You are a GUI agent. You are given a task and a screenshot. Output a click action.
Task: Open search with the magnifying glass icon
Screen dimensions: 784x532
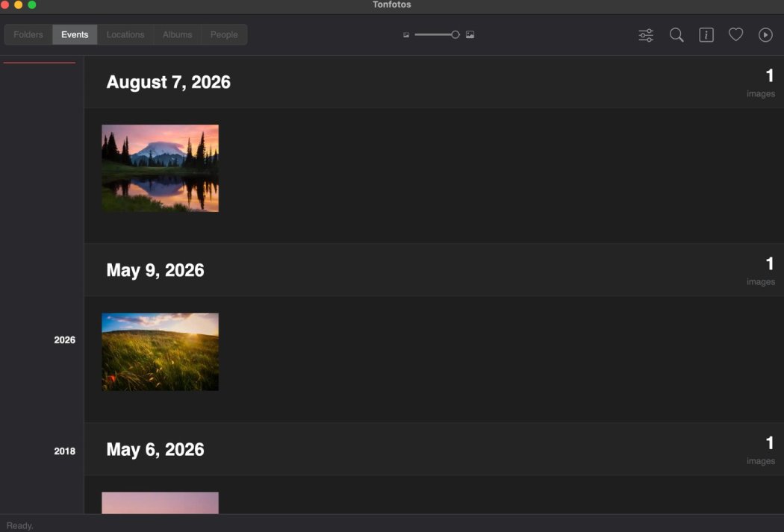(x=676, y=35)
